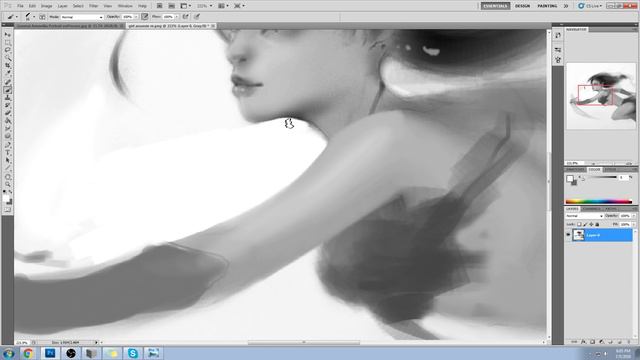This screenshot has width=640, height=360.
Task: Click the Navigator preview thumbnail
Action: [x=601, y=96]
